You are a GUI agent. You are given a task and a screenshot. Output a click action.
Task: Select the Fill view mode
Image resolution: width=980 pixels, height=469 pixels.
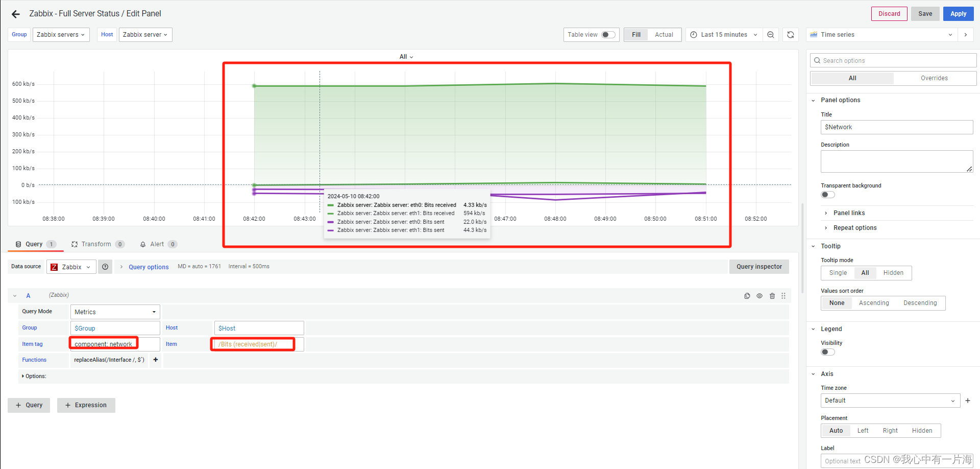(x=636, y=35)
